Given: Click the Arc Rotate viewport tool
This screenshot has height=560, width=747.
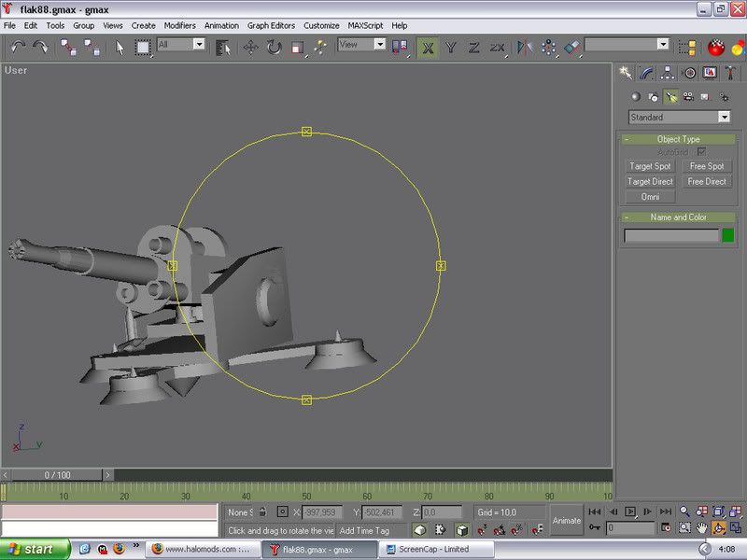Looking at the screenshot, I should 718,527.
